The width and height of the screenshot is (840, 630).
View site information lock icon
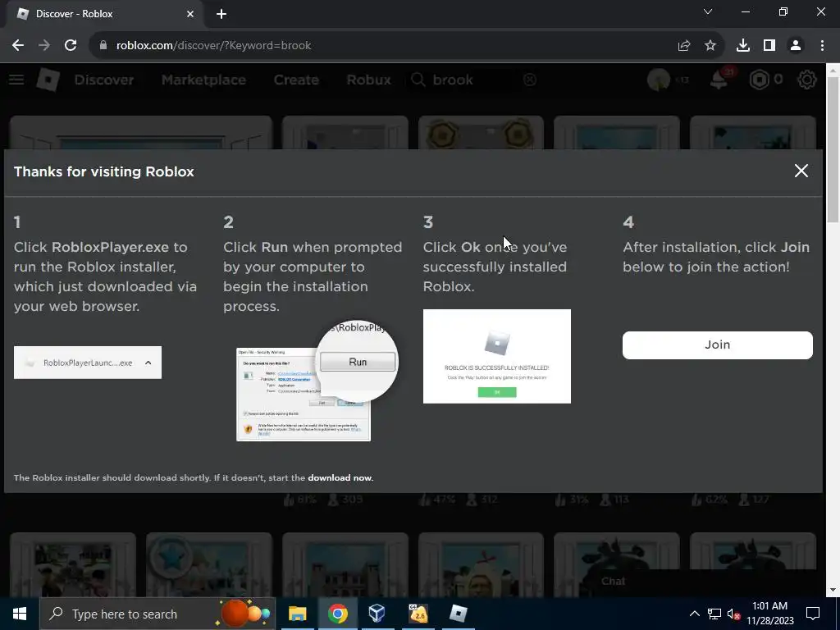coord(103,46)
